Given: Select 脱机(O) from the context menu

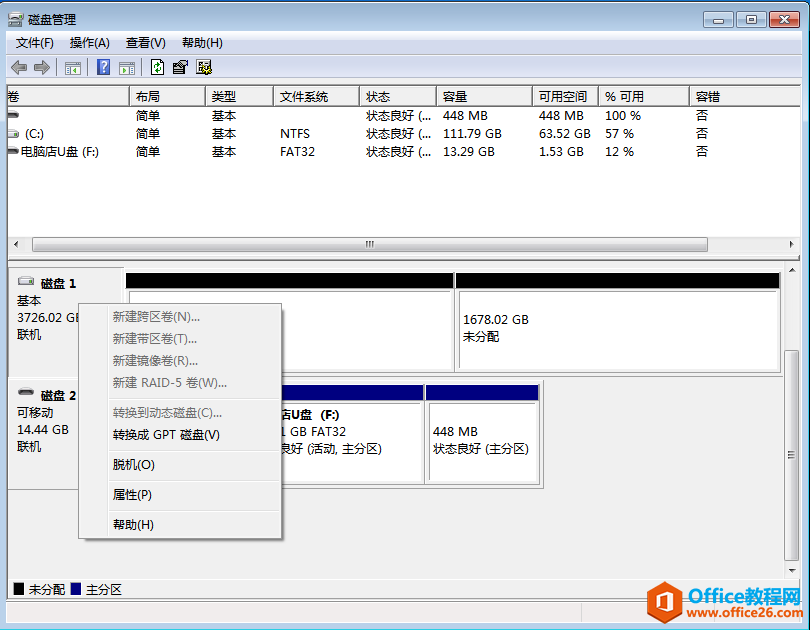Looking at the screenshot, I should point(134,465).
